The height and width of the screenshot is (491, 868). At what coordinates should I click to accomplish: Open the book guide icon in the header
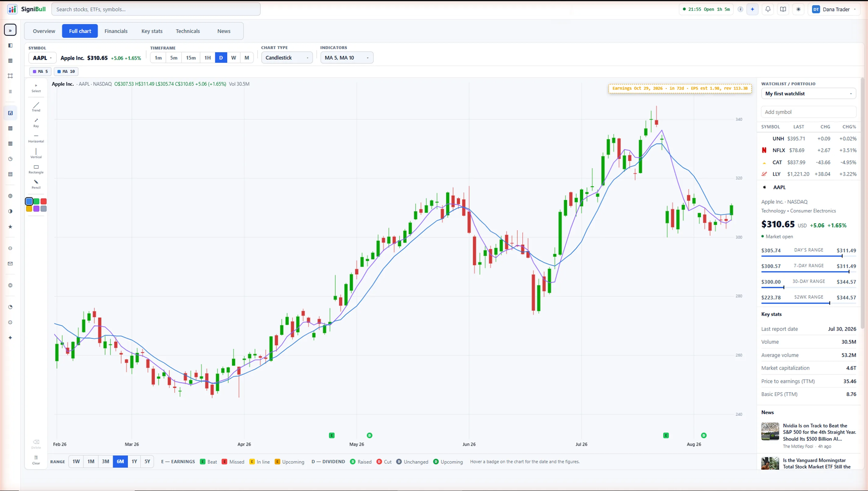783,9
